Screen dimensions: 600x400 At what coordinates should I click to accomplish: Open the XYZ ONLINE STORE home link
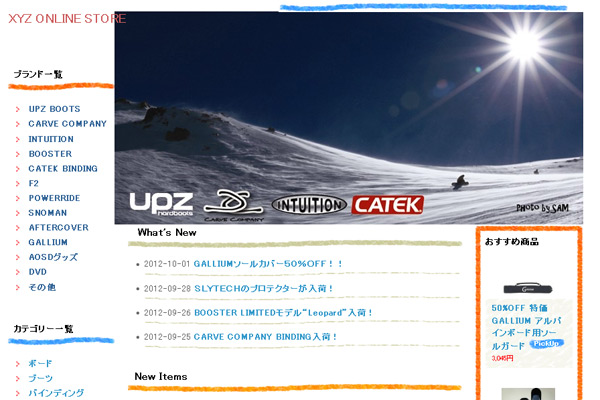[67, 18]
